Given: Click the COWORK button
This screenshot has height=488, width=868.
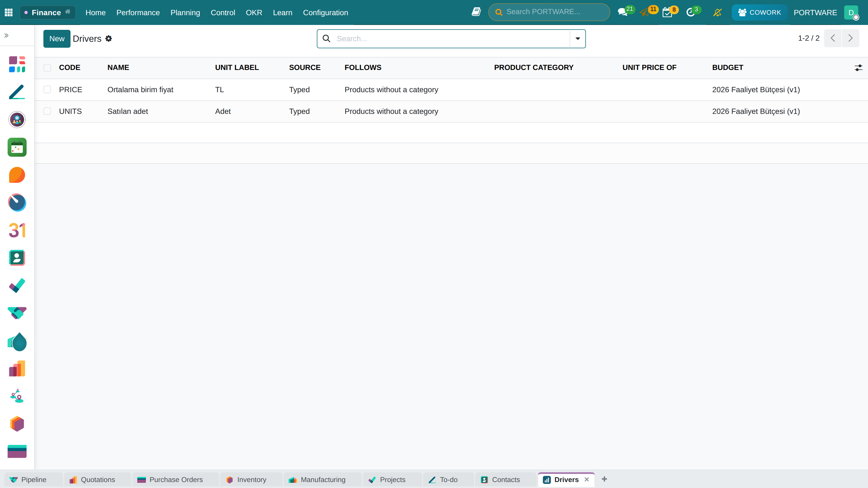Looking at the screenshot, I should pyautogui.click(x=759, y=12).
